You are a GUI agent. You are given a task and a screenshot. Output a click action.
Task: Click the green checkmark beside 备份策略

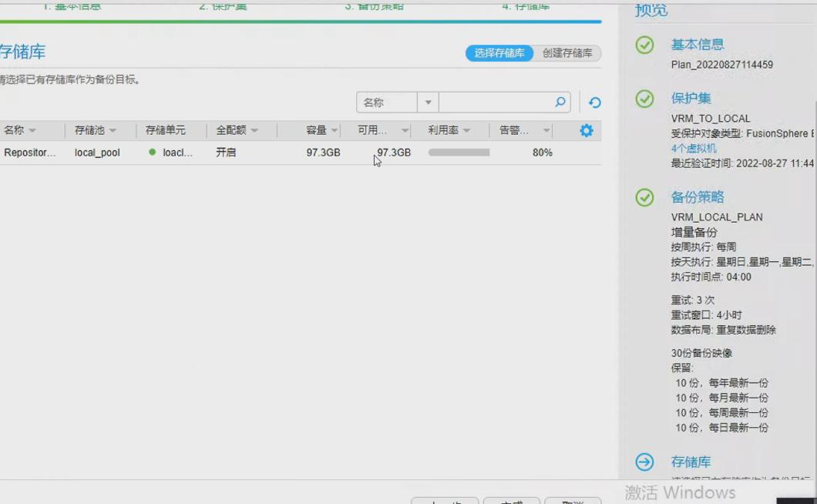point(644,197)
